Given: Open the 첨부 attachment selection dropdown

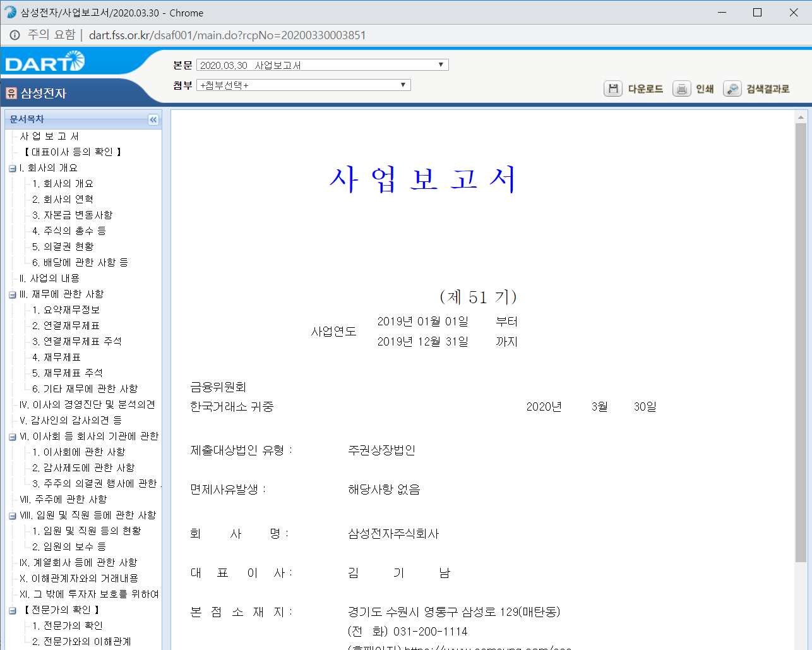Looking at the screenshot, I should click(304, 85).
